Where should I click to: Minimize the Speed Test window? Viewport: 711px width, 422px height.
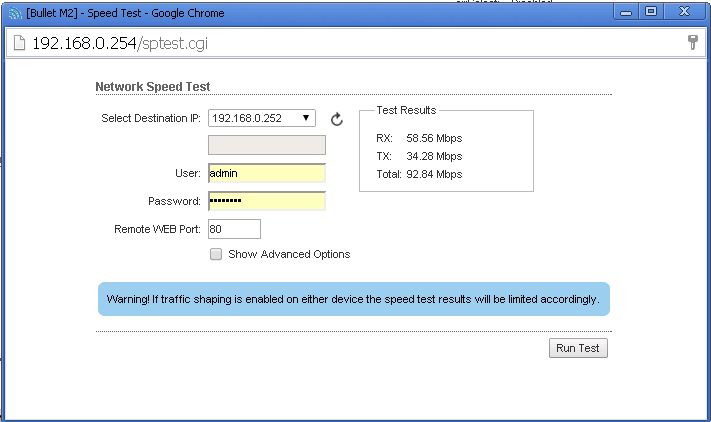tap(626, 12)
